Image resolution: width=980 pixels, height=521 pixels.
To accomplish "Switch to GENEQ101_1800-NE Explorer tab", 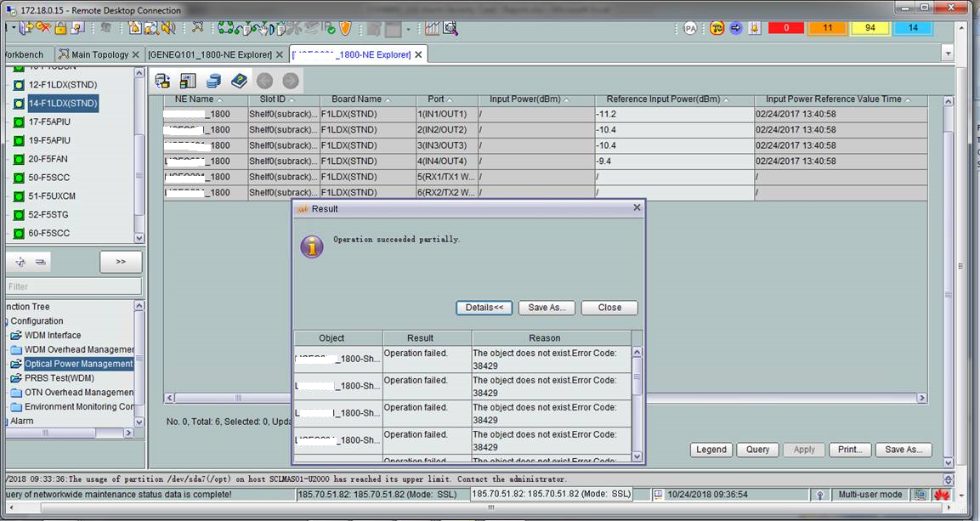I will click(x=210, y=54).
